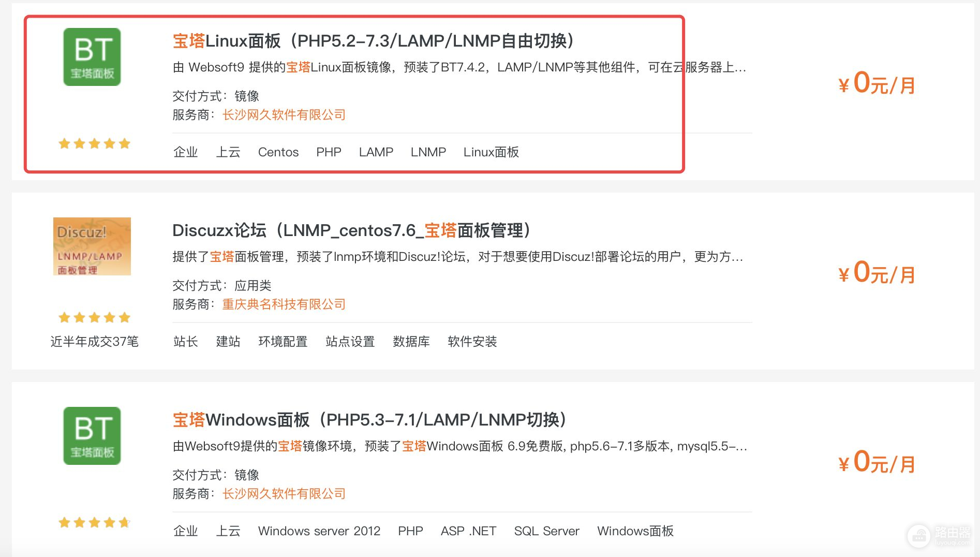Select the 上云 tag under 宝塔Windows面板
980x557 pixels.
point(228,531)
